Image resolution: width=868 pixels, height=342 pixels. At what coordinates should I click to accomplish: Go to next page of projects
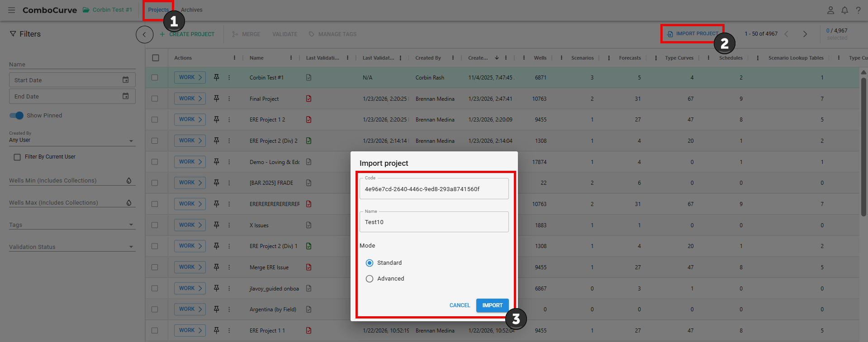[x=805, y=34]
